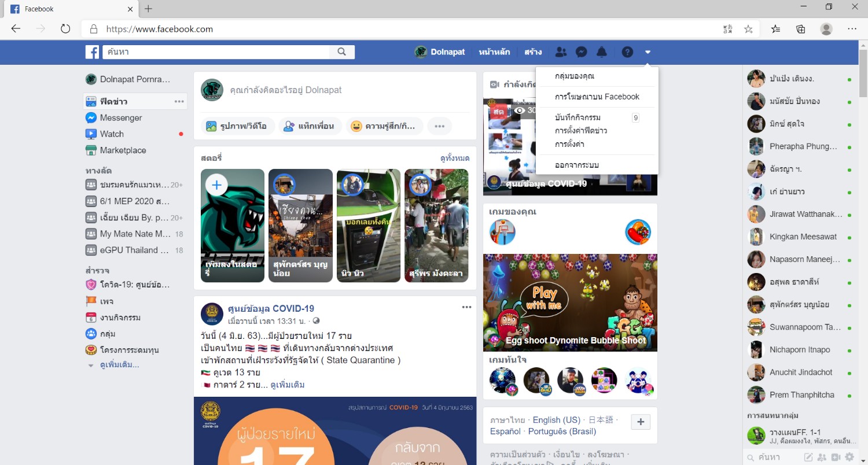Click the รูปภาพ/วิดีโอ button in composer
Image resolution: width=868 pixels, height=465 pixels.
coord(237,126)
